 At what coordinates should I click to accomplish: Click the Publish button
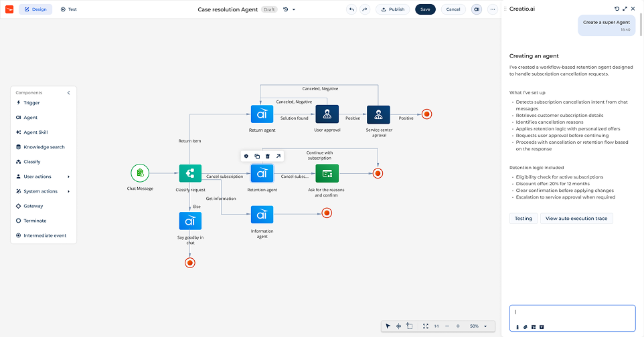(x=392, y=9)
